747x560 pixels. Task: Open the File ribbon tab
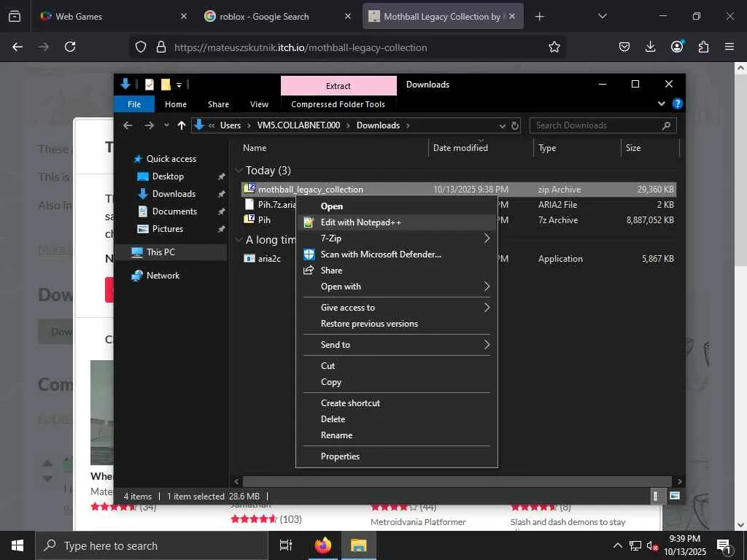(134, 104)
